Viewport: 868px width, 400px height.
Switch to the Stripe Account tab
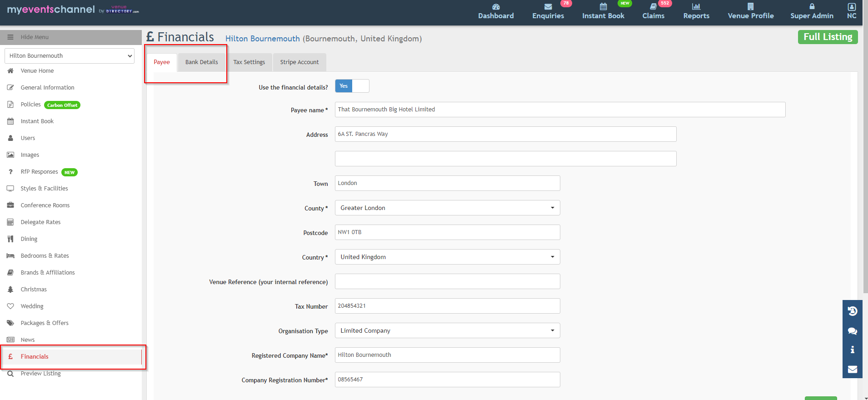(299, 62)
